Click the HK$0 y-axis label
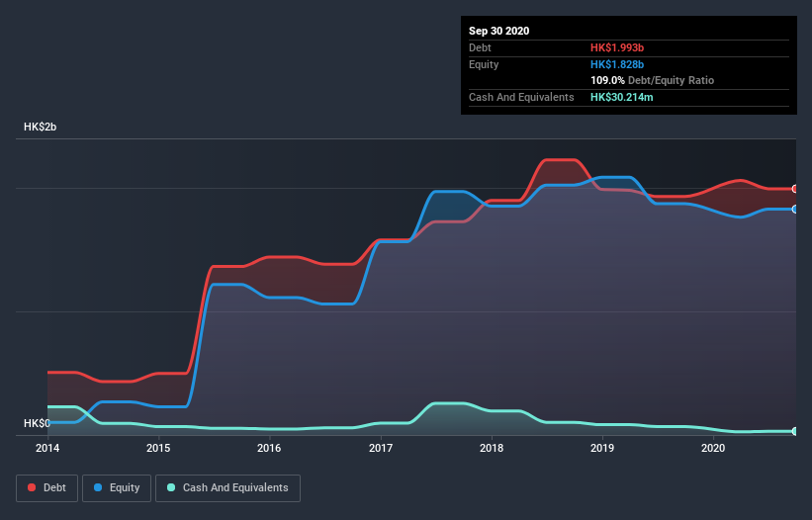This screenshot has width=812, height=520. point(37,423)
